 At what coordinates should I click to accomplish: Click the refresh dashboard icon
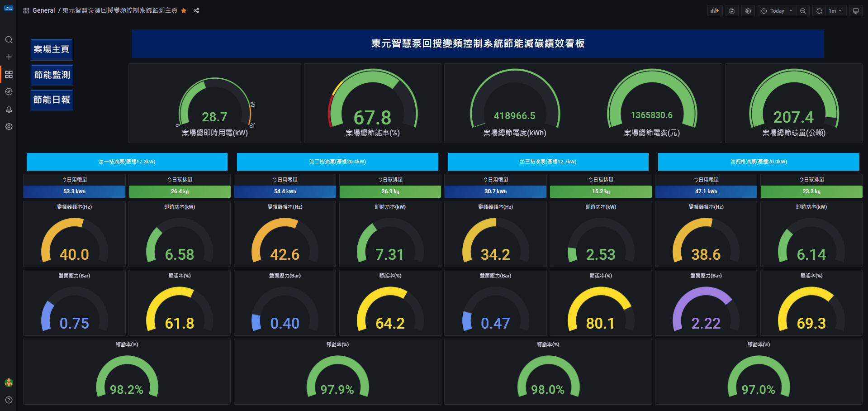pos(818,10)
